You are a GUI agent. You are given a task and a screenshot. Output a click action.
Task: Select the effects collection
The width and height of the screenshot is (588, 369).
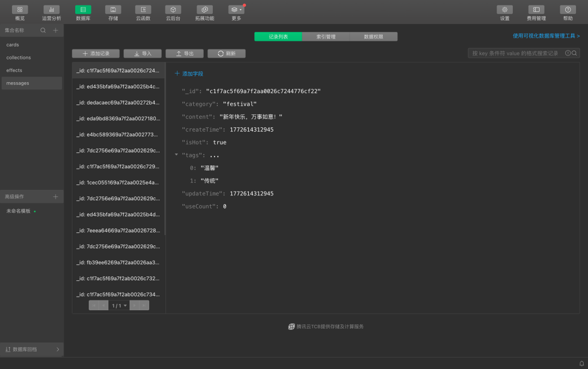click(15, 70)
